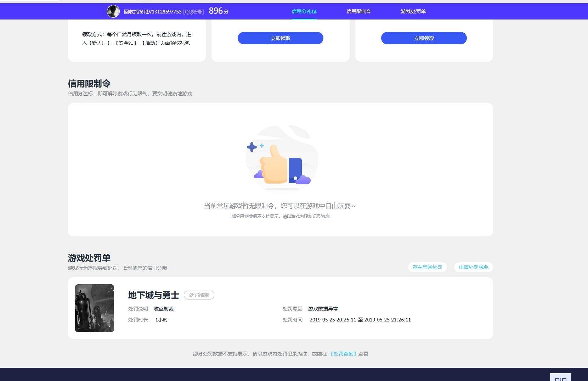The image size is (588, 381).
Task: Click the 游戏处罚单 section heading
Action: click(x=89, y=258)
